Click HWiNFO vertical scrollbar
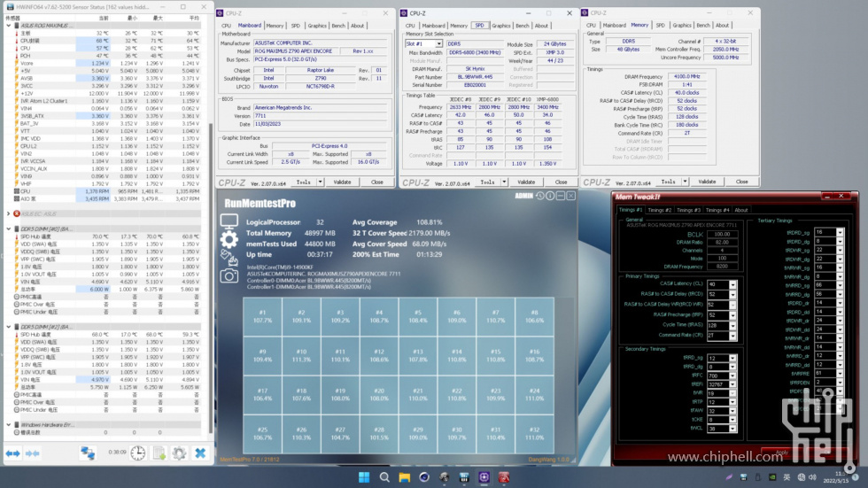The image size is (868, 488). [x=211, y=276]
